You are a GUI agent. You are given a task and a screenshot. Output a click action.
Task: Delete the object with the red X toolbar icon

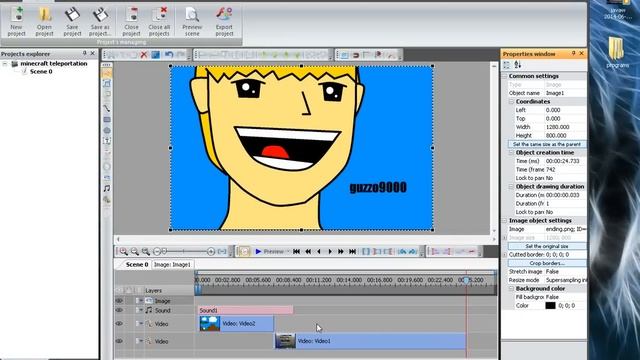tap(144, 55)
